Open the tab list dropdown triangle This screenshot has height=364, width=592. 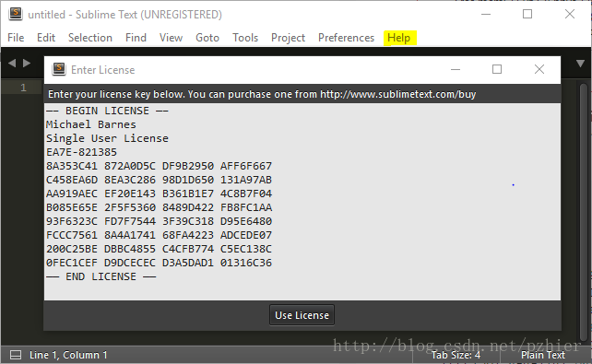tap(580, 64)
